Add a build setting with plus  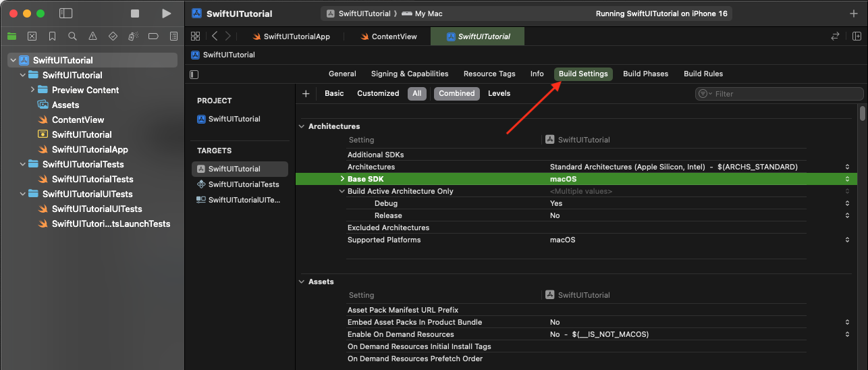306,94
